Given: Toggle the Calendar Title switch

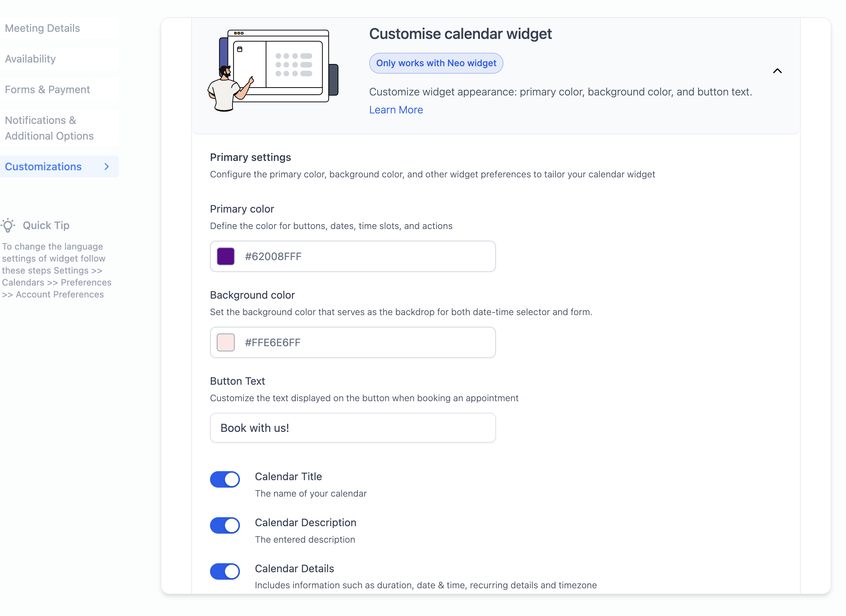Looking at the screenshot, I should [x=225, y=479].
